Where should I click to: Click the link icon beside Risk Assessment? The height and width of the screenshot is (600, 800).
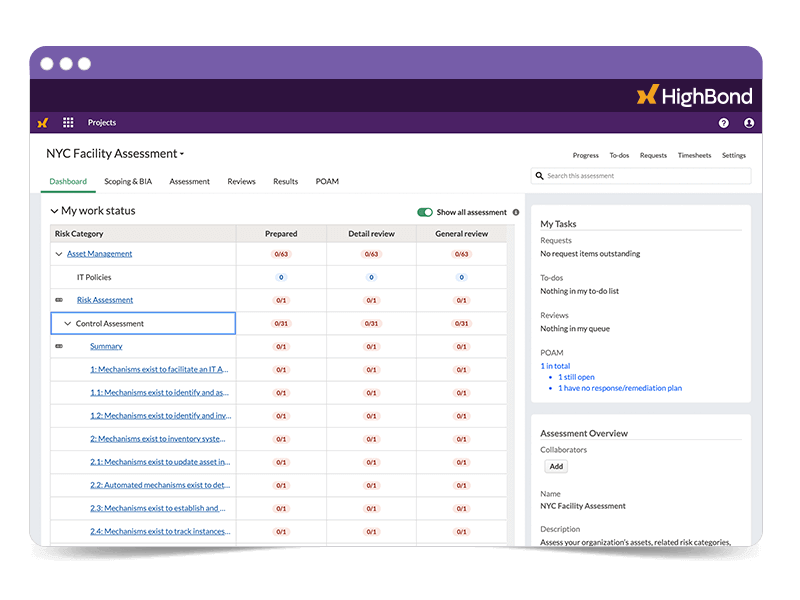click(x=59, y=300)
